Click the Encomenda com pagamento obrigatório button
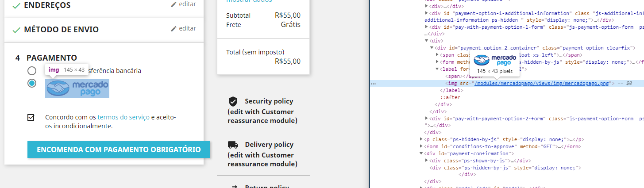 tap(119, 150)
